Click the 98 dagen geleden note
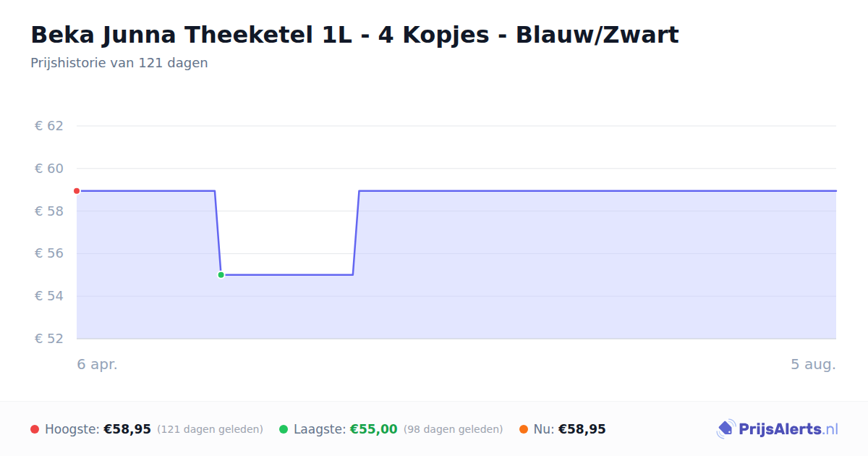The height and width of the screenshot is (456, 868). [453, 429]
